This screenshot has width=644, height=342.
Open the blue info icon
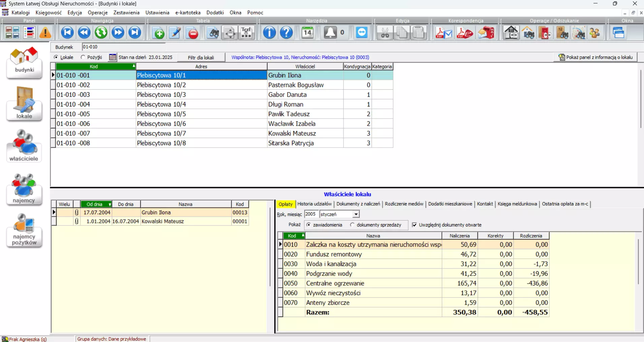[269, 33]
